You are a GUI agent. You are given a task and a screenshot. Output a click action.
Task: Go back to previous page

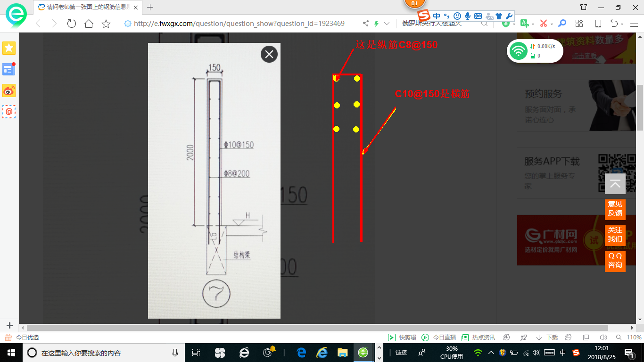[x=38, y=24]
